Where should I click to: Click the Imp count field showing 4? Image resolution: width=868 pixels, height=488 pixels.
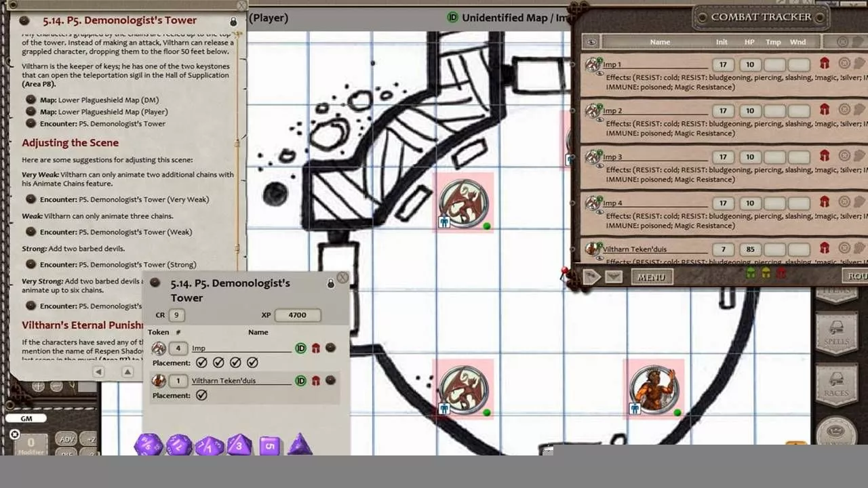click(178, 348)
